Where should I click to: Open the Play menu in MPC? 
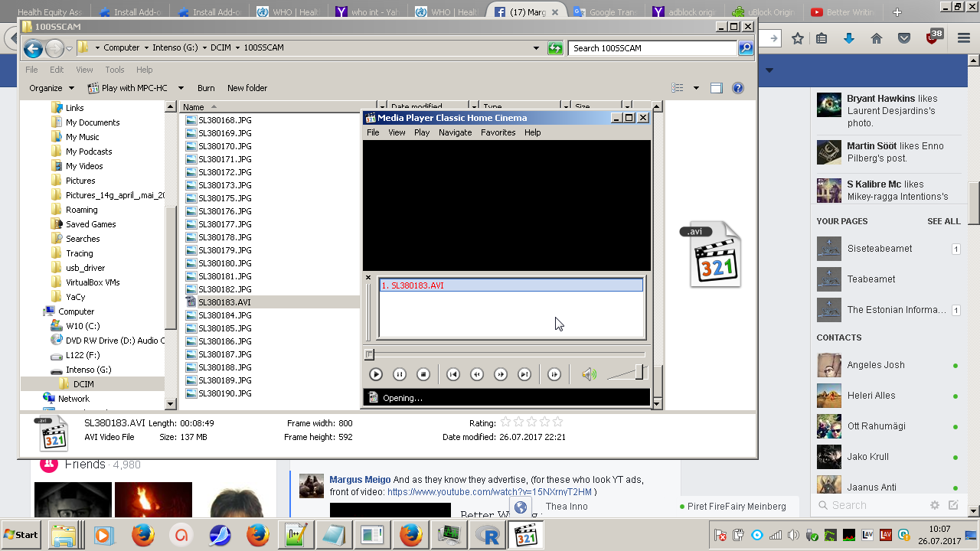click(x=422, y=132)
